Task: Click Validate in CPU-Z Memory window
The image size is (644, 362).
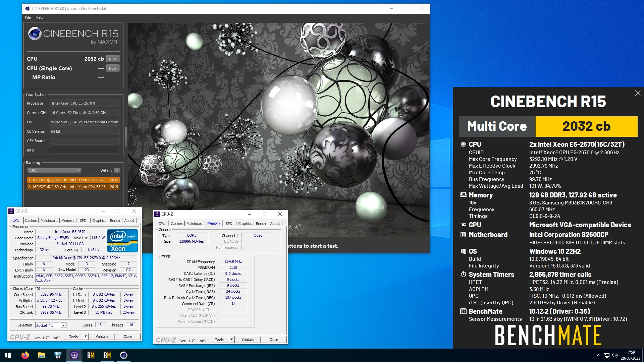Action: click(x=248, y=340)
